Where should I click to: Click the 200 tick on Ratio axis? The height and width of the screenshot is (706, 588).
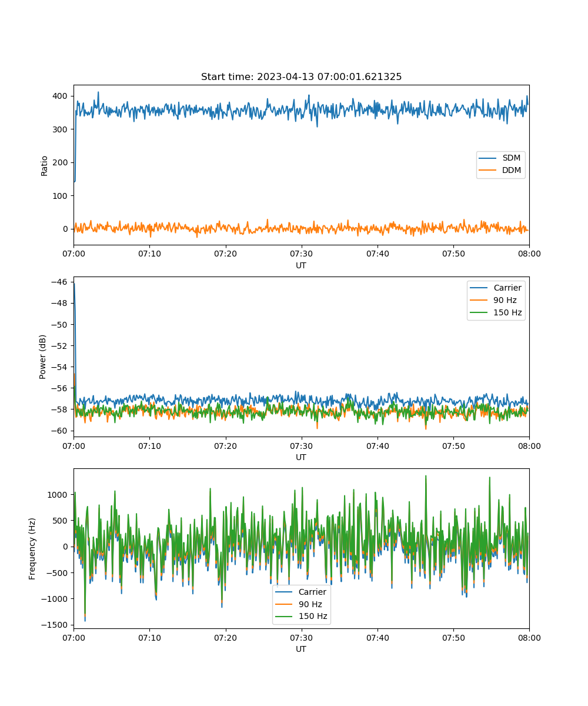click(x=61, y=162)
